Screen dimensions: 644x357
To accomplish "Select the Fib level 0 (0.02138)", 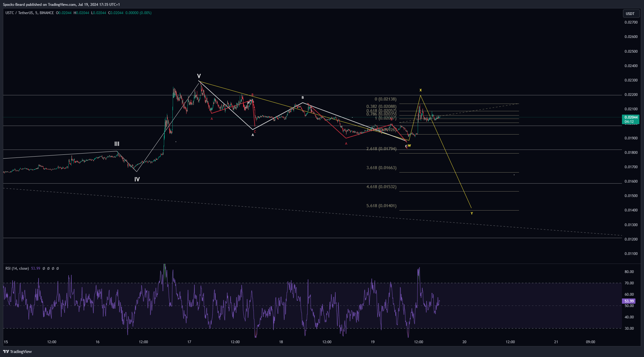I will [385, 99].
